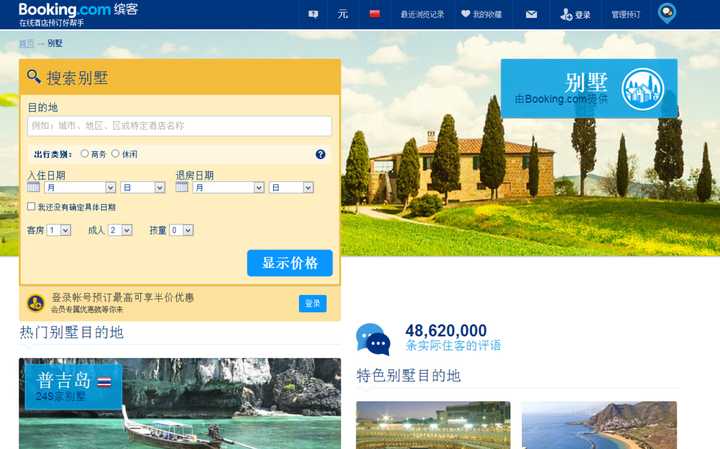Open the check-in month dropdown
The image size is (720, 449).
tap(80, 187)
